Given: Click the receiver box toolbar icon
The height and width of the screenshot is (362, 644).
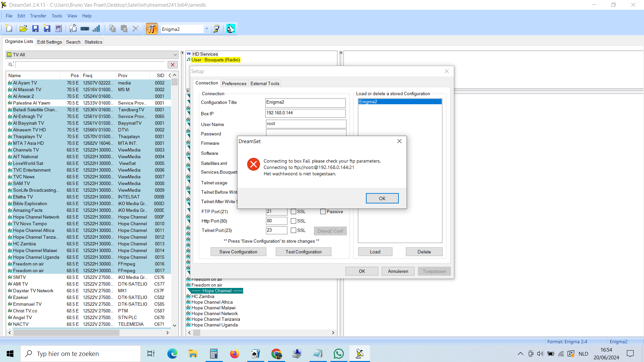Looking at the screenshot, I should [85, 29].
